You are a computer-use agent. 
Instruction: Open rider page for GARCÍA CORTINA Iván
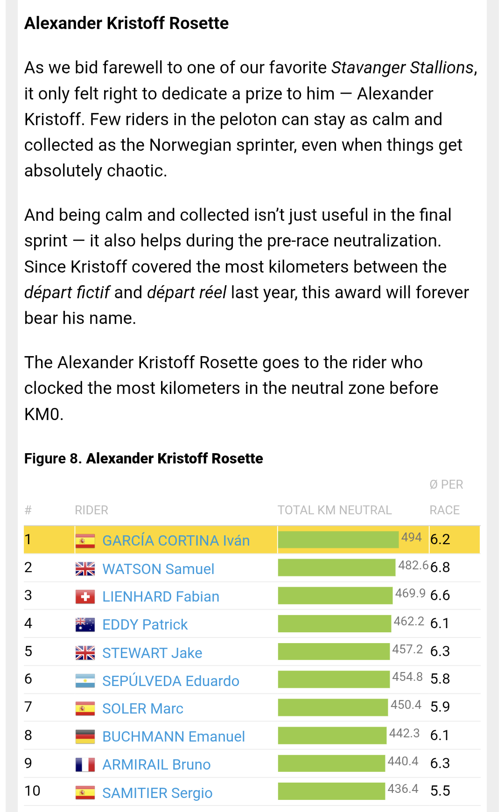176,540
